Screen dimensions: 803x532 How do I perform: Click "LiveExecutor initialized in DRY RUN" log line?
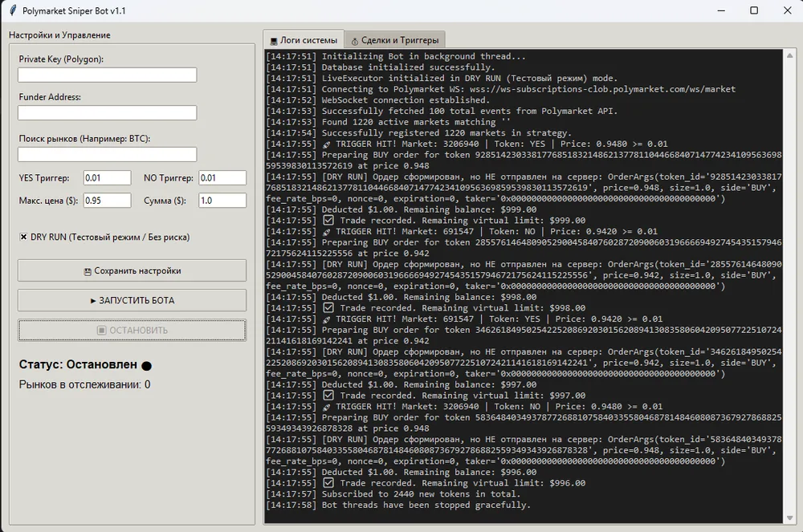[x=442, y=79]
